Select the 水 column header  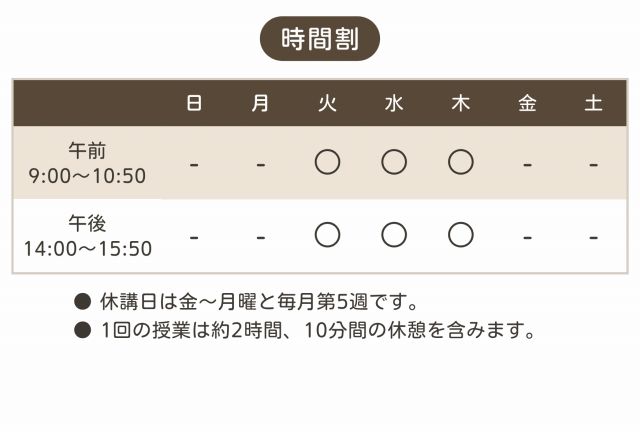394,103
